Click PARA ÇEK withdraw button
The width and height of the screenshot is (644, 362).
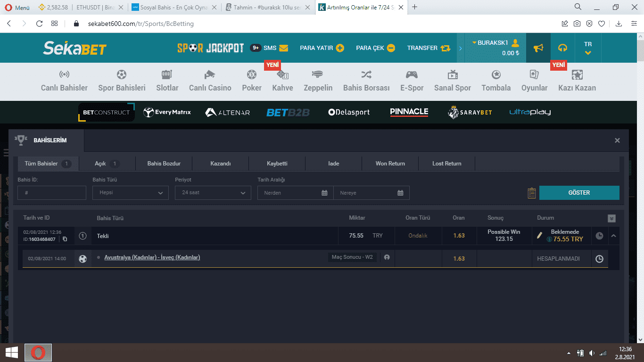click(376, 48)
